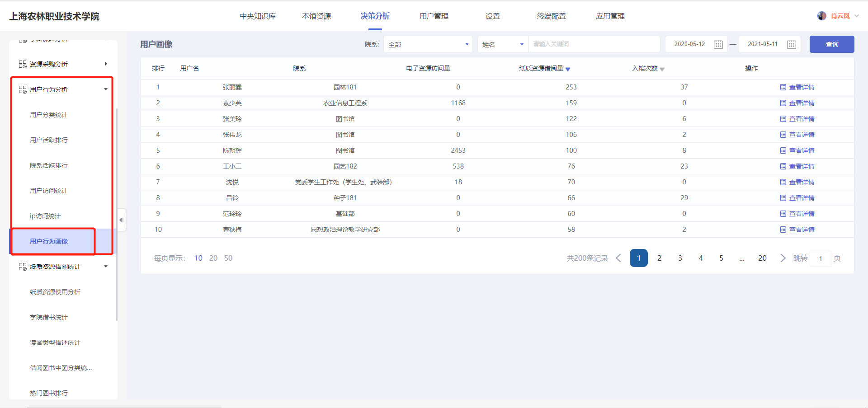This screenshot has height=408, width=868.
Task: Open 查看详情 link for 张丽雯
Action: [802, 87]
